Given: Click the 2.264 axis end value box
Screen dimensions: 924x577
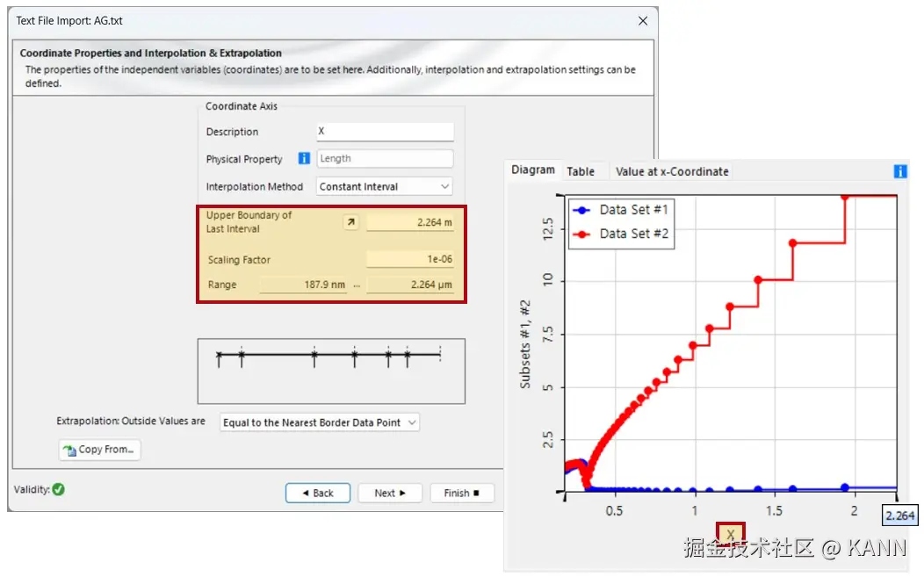Looking at the screenshot, I should [x=899, y=516].
